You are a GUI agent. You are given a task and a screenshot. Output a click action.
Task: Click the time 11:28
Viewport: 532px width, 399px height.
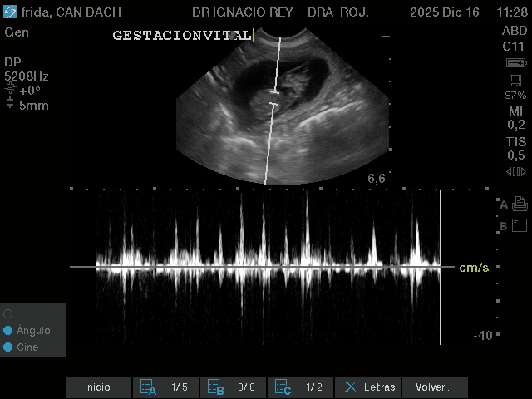click(512, 12)
